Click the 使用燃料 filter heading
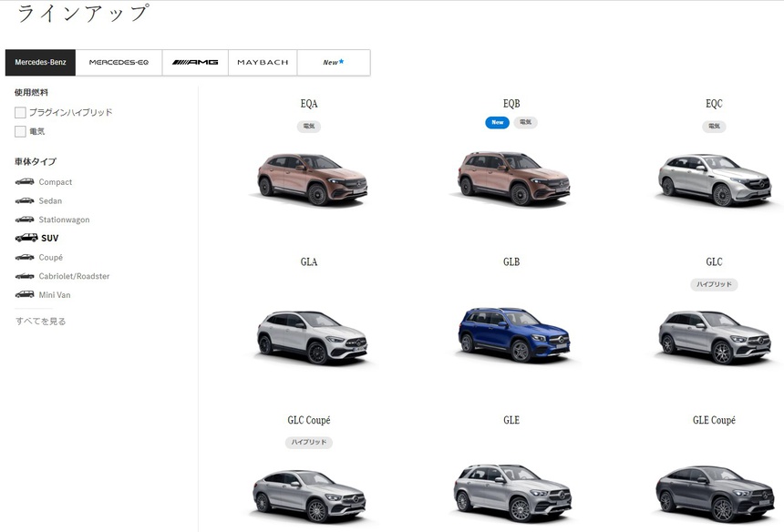 click(32, 92)
